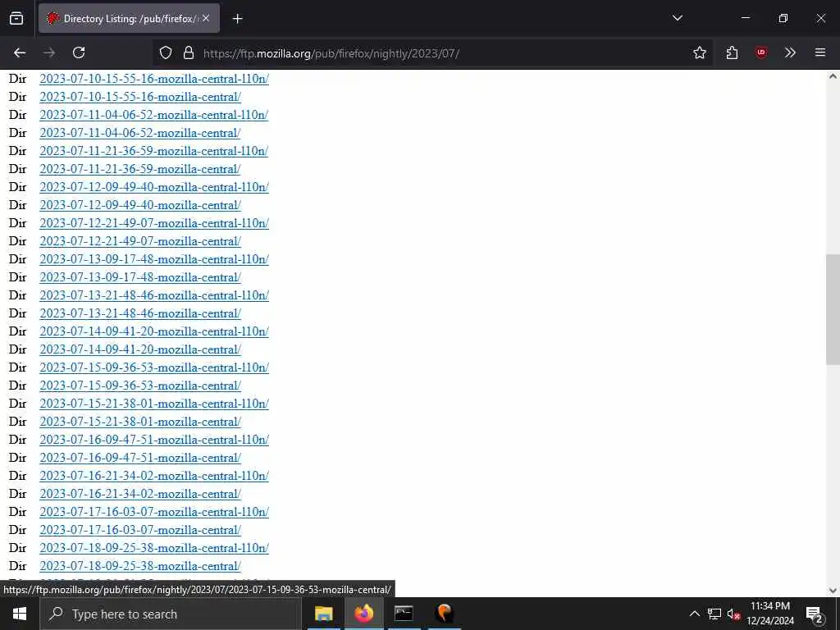Viewport: 840px width, 630px height.
Task: Follow 2023-07-15-09-36-53-mozilla-central/ link
Action: coord(140,386)
